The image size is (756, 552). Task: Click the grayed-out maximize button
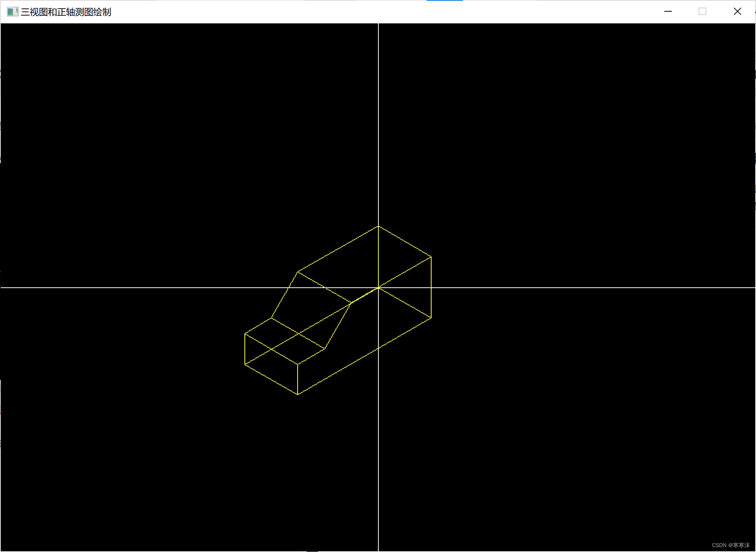point(702,12)
